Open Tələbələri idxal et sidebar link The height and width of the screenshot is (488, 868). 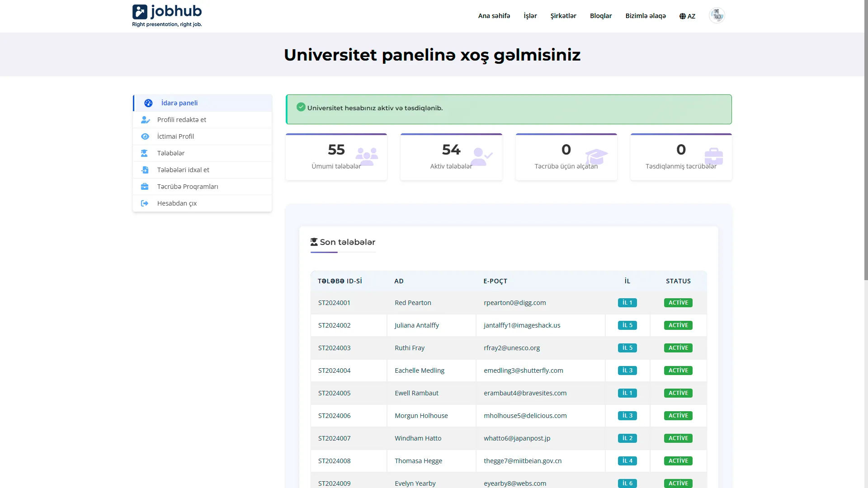pyautogui.click(x=203, y=170)
